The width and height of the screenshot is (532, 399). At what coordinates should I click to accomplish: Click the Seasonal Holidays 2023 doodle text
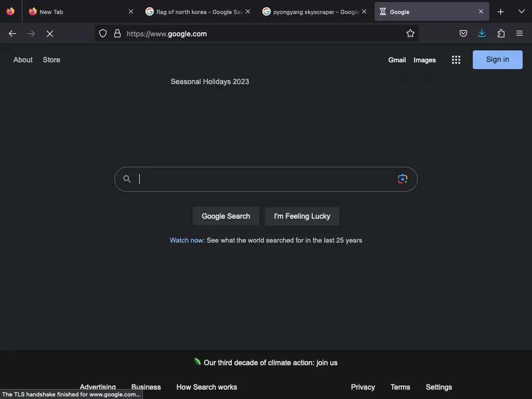click(210, 82)
